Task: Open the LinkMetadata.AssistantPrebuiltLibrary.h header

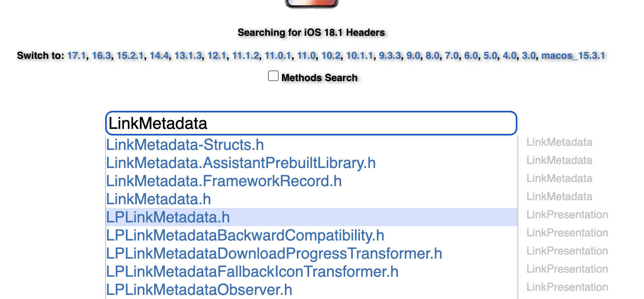Action: click(241, 163)
